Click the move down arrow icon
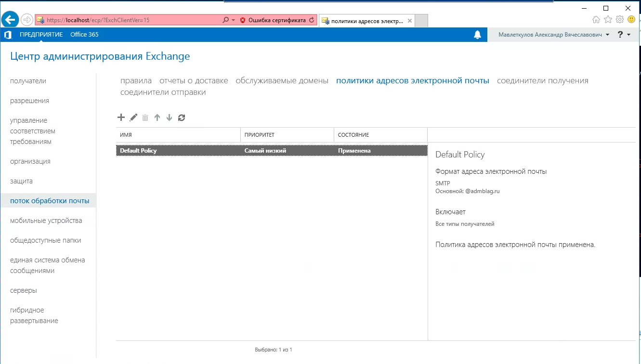Image resolution: width=641 pixels, height=364 pixels. (x=169, y=117)
